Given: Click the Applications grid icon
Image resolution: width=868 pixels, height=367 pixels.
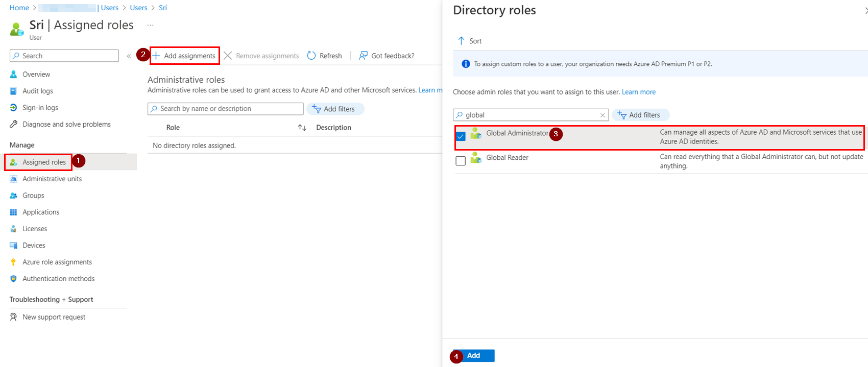Looking at the screenshot, I should 14,212.
